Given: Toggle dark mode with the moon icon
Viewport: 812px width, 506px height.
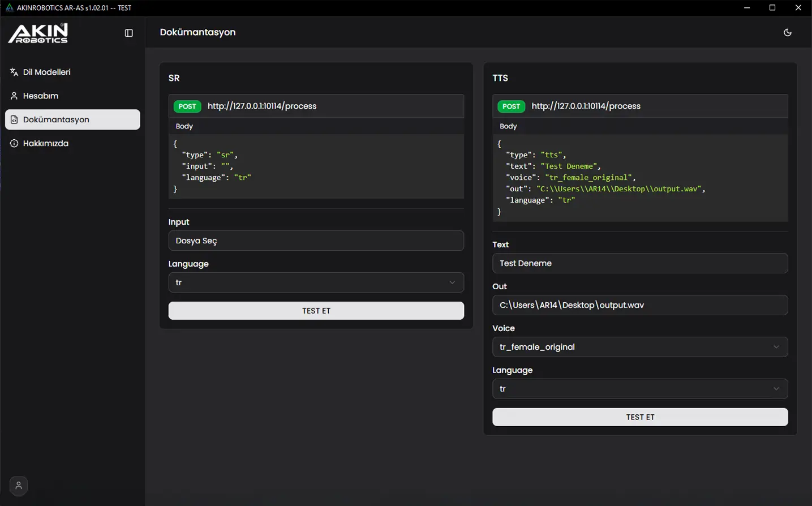Looking at the screenshot, I should (787, 33).
